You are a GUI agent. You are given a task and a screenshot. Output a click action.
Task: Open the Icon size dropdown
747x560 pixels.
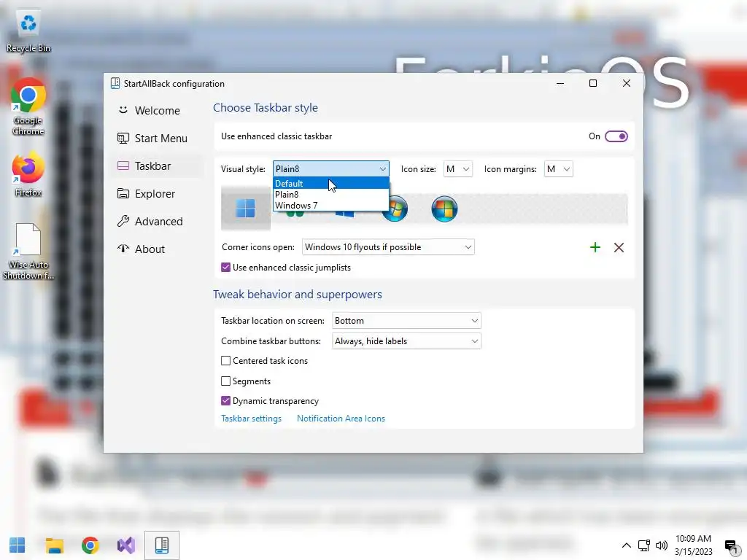458,169
